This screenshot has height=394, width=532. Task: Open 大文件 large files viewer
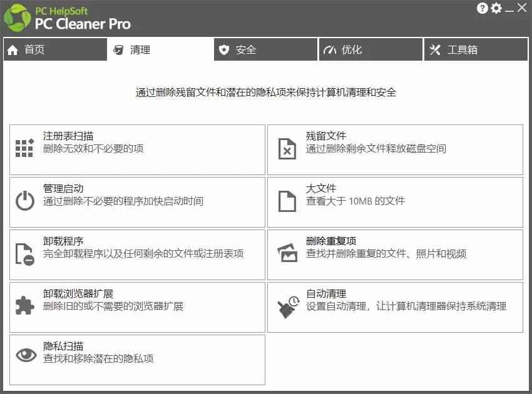396,202
